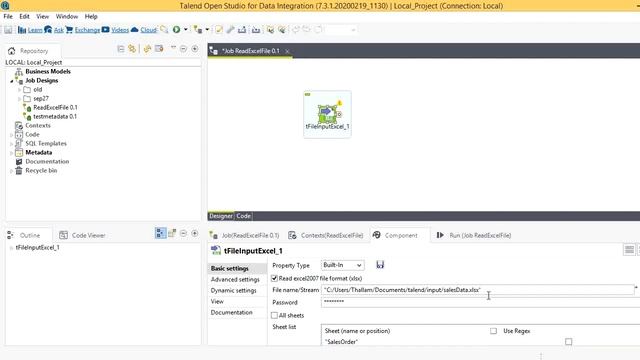Minimize the Repository panel
Screen dimensions: 640x360
pyautogui.click(x=183, y=49)
